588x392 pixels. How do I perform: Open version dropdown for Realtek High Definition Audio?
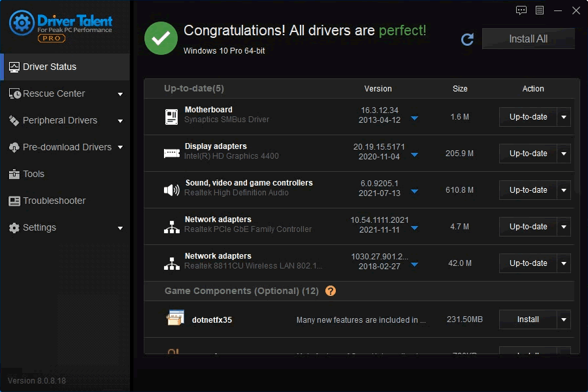(414, 191)
